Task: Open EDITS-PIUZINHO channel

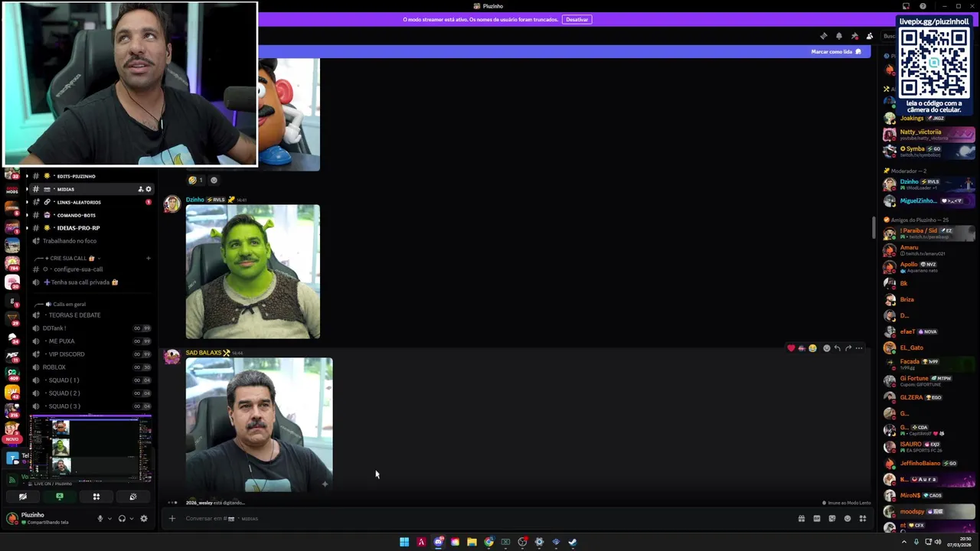Action: point(91,176)
